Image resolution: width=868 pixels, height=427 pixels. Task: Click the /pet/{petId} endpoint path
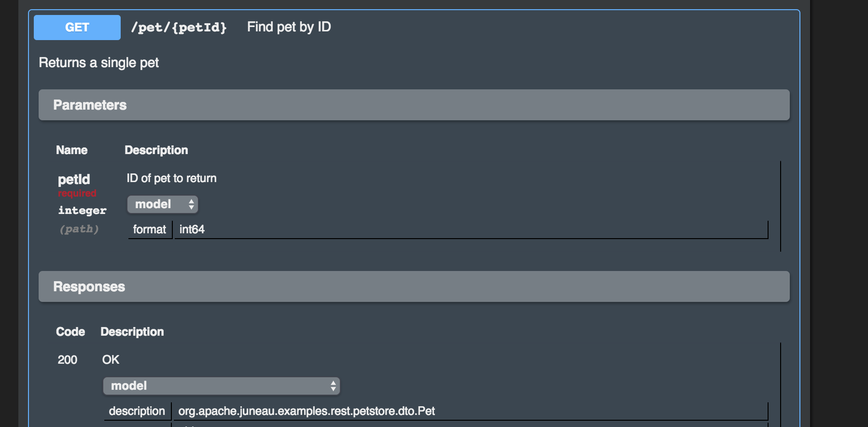point(179,28)
